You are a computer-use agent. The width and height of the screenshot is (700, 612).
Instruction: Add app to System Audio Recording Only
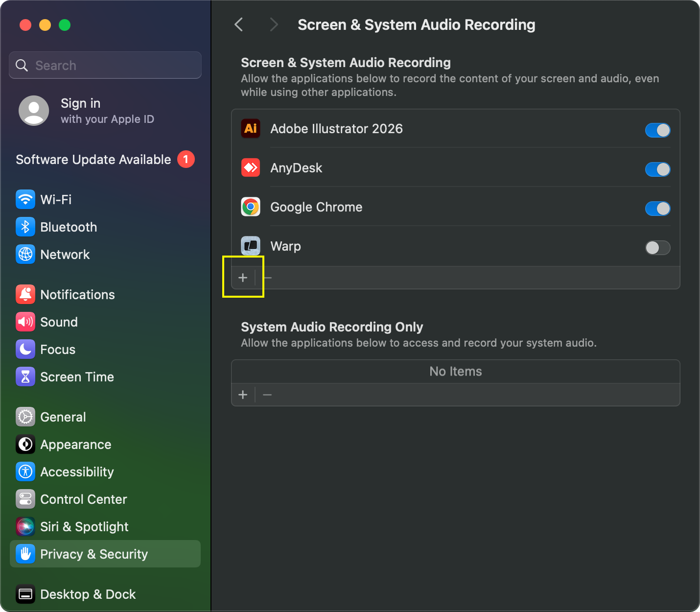point(243,395)
